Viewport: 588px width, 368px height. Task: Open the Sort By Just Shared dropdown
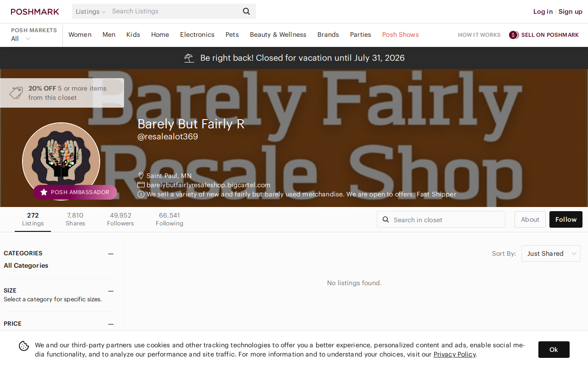click(x=551, y=253)
